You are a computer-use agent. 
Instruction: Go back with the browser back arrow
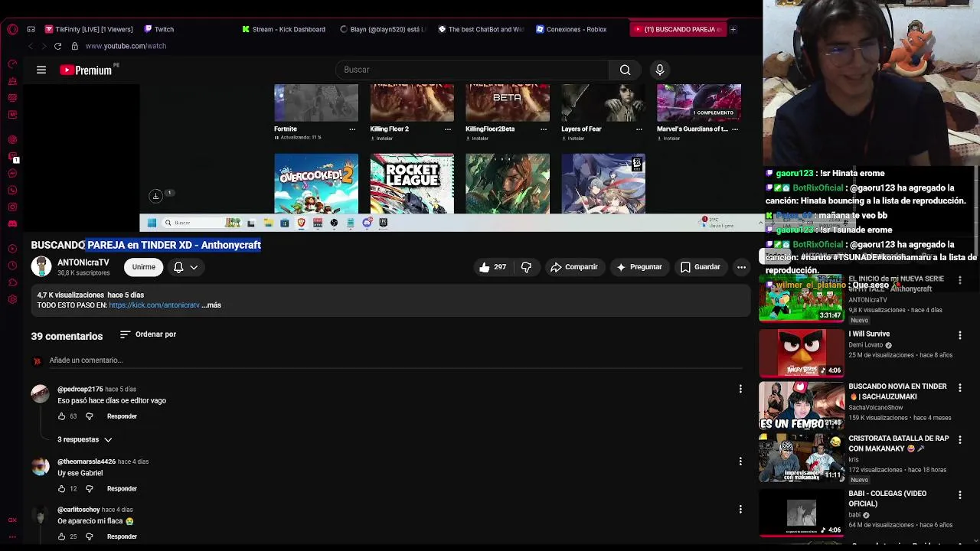pos(31,46)
